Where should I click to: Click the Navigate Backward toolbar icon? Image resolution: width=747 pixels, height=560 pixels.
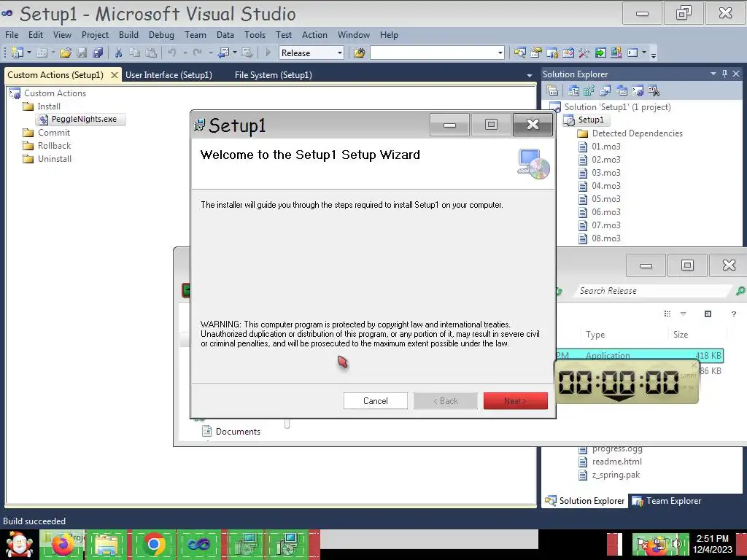point(223,52)
